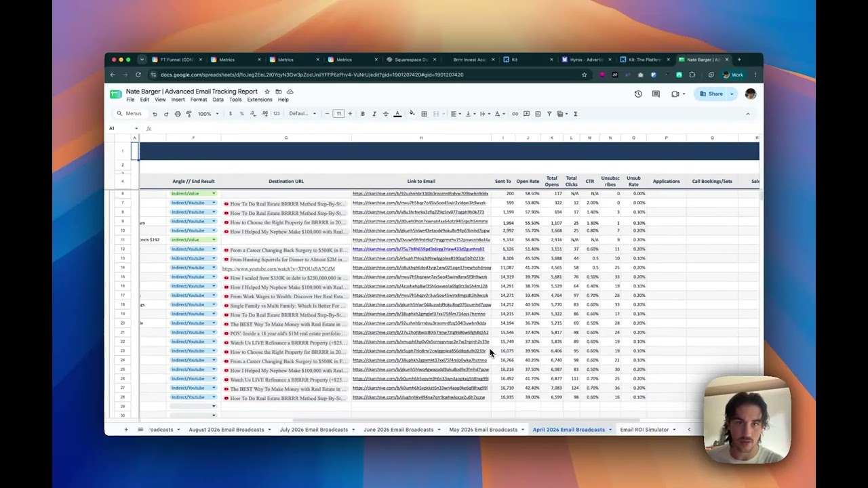Click the font size input field
The height and width of the screenshot is (488, 868).
tap(338, 114)
